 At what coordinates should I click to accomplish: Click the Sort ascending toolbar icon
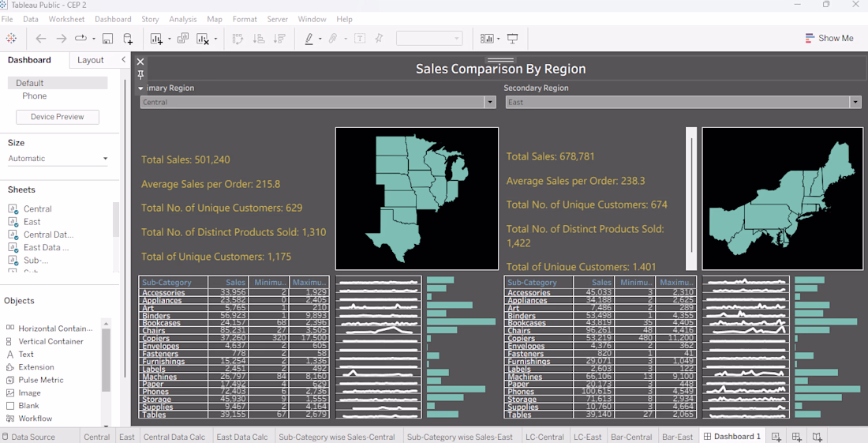[259, 38]
